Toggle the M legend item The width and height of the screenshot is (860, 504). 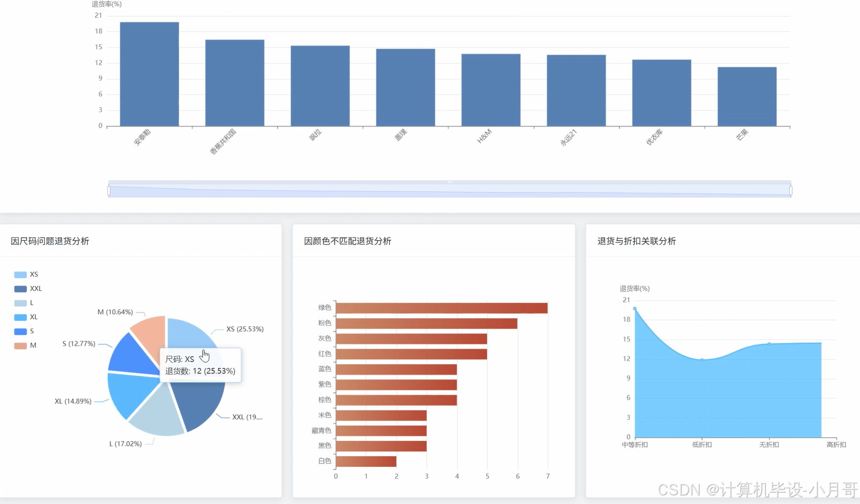(x=25, y=345)
